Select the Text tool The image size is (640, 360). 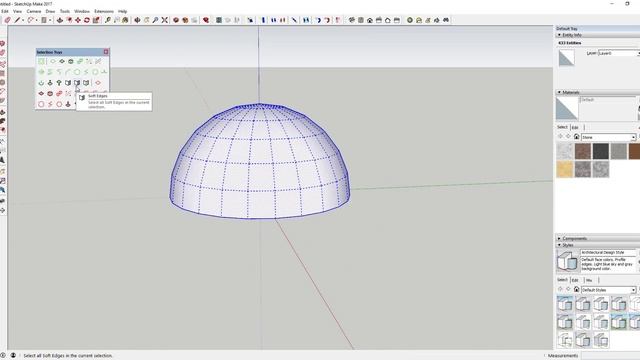pos(117,20)
